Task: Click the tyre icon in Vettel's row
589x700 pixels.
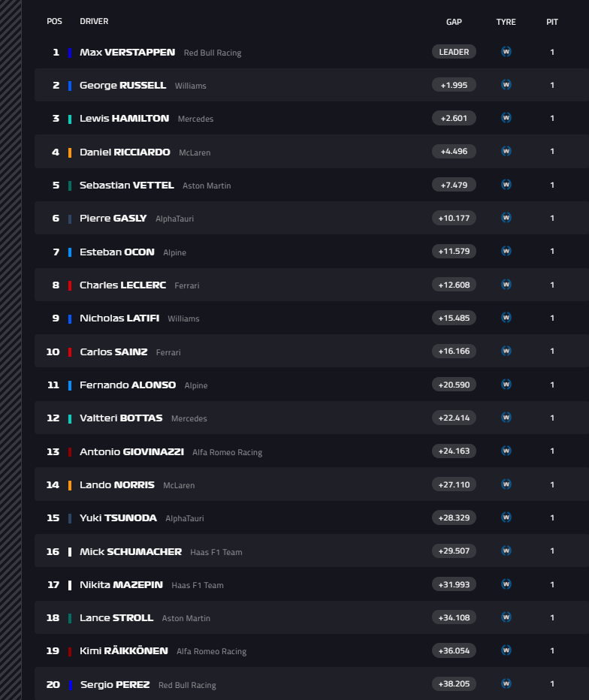Action: pos(506,185)
